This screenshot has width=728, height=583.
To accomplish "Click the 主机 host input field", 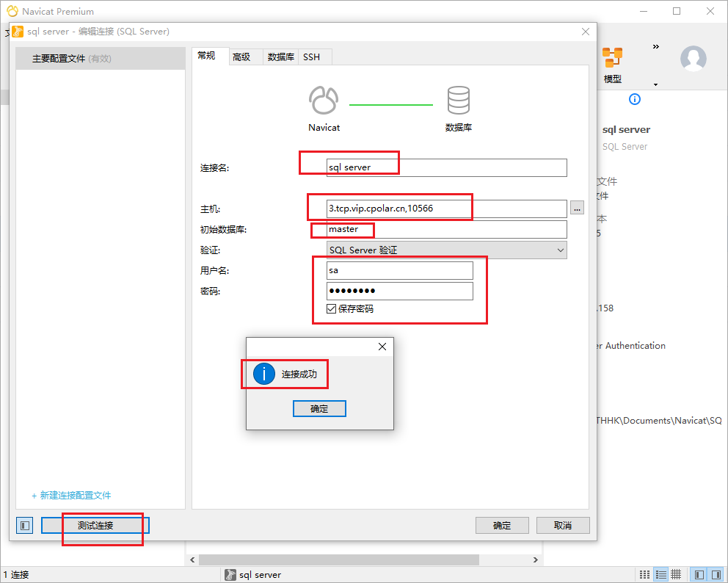I will [x=446, y=209].
